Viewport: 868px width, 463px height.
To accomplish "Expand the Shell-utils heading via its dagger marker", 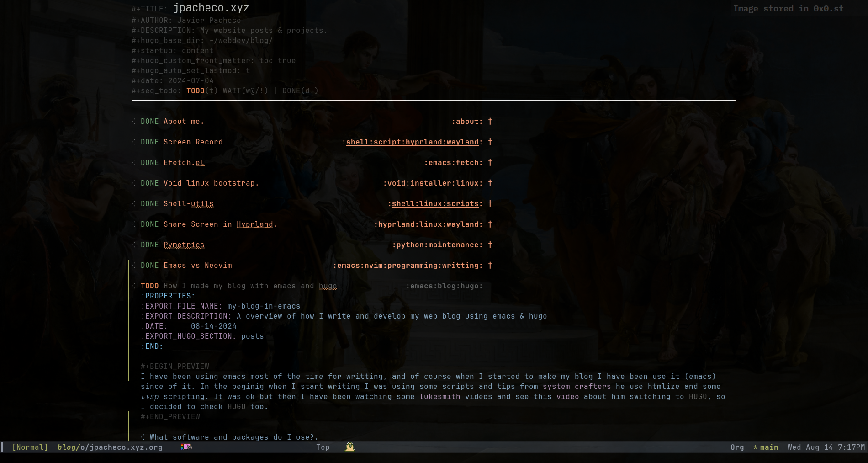I will click(490, 203).
